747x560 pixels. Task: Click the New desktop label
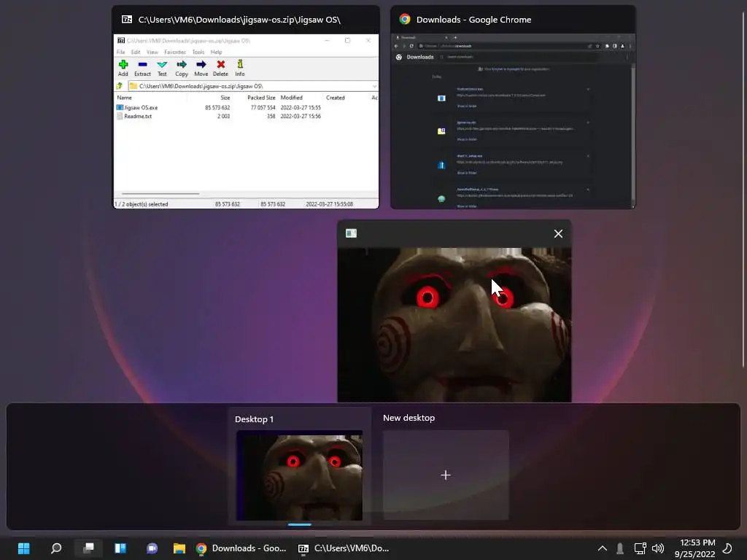(x=409, y=418)
